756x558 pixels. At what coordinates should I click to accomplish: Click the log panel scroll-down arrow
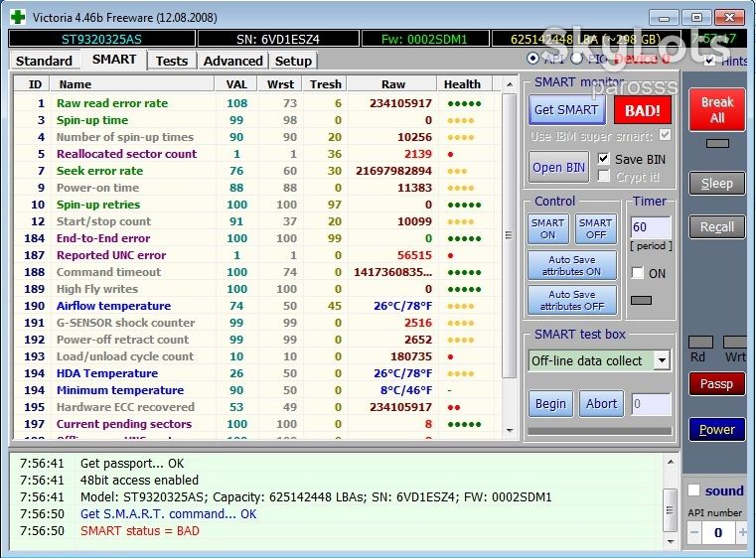point(671,541)
